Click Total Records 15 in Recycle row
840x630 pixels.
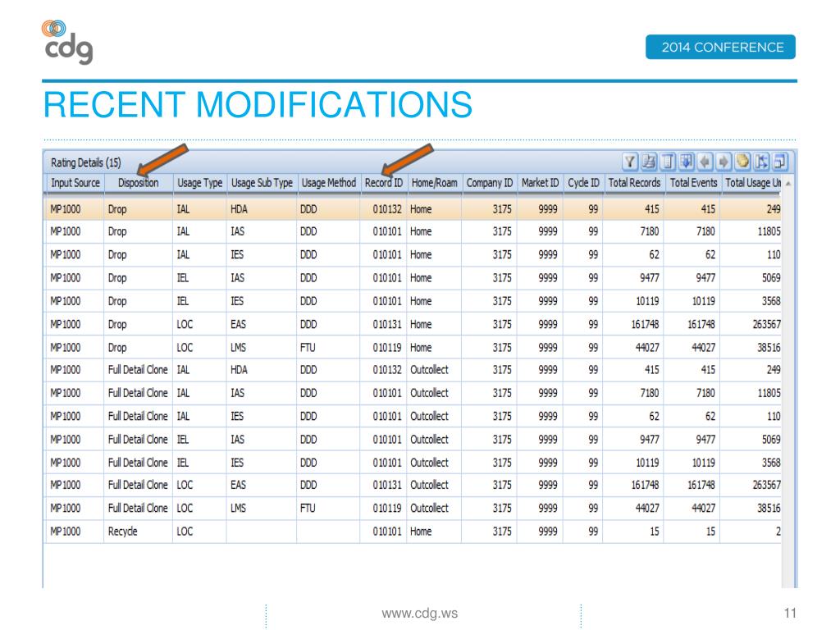(654, 532)
